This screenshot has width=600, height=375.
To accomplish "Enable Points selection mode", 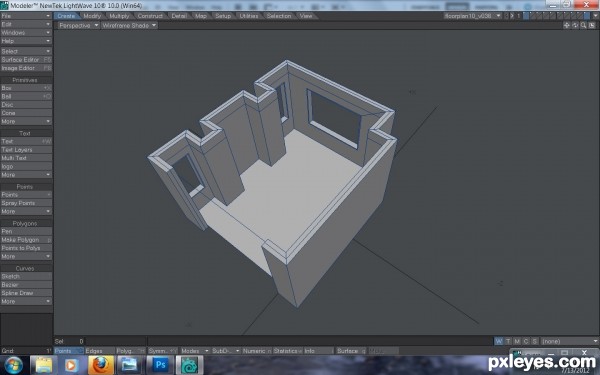I will pos(69,351).
